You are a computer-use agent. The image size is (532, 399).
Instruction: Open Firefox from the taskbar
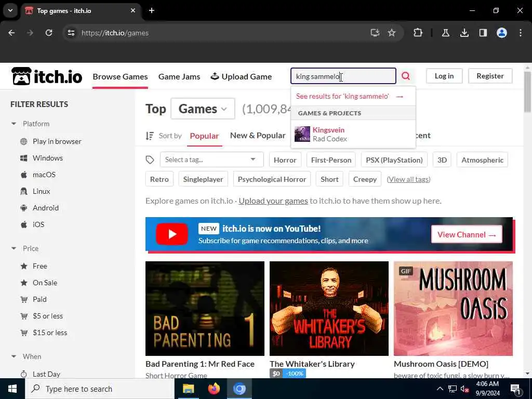(214, 389)
